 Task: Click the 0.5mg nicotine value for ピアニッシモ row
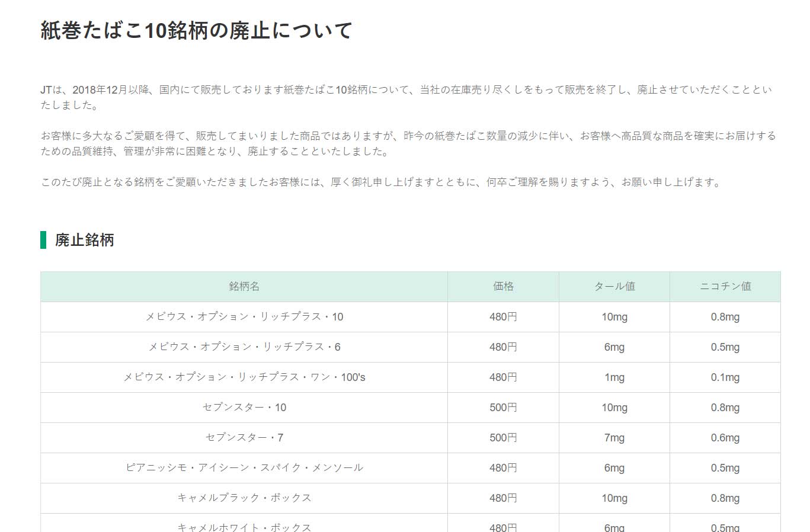(x=725, y=468)
